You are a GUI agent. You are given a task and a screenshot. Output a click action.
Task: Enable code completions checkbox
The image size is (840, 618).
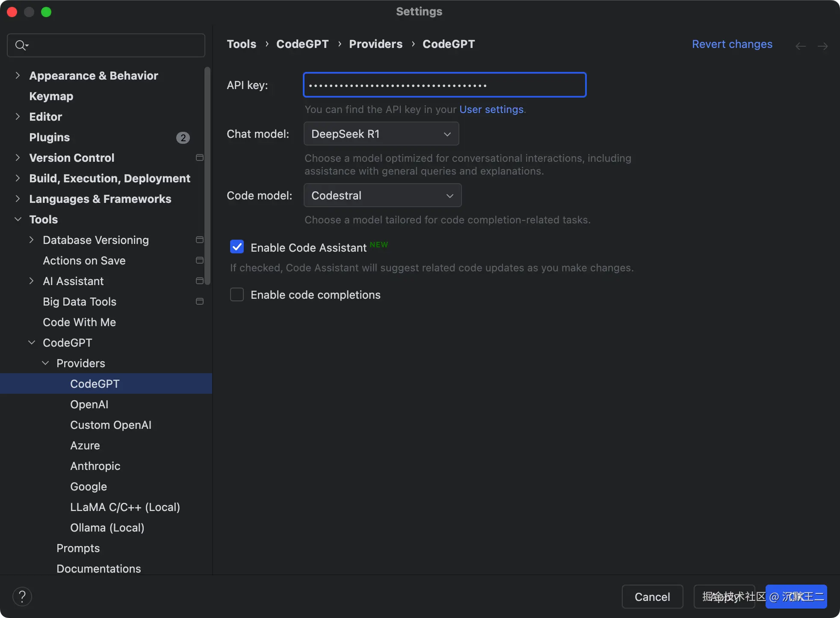237,295
